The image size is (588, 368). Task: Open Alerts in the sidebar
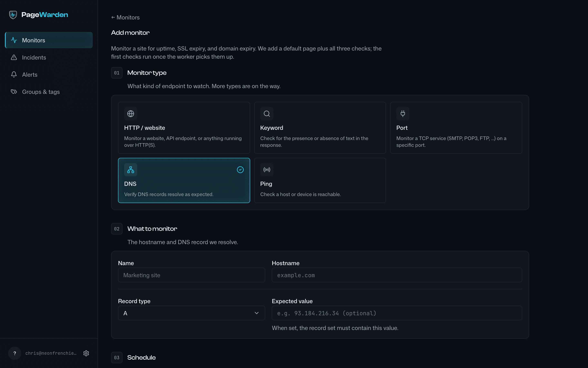coord(49,74)
